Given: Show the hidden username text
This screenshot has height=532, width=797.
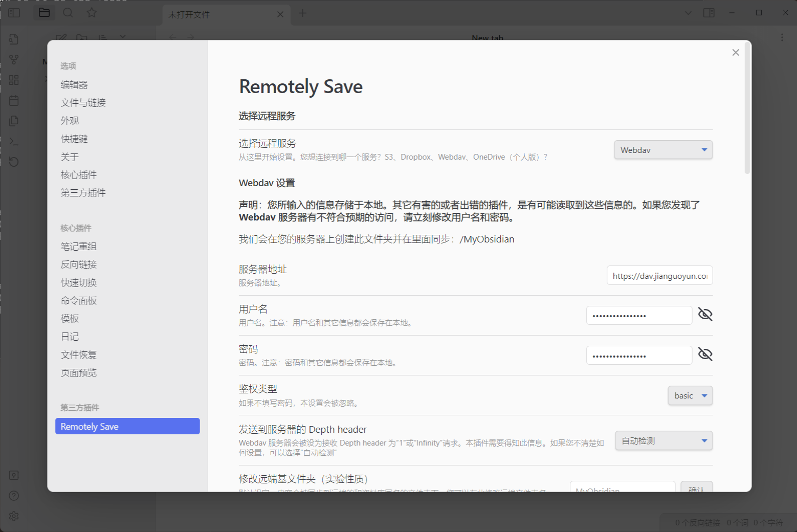Looking at the screenshot, I should (x=705, y=315).
